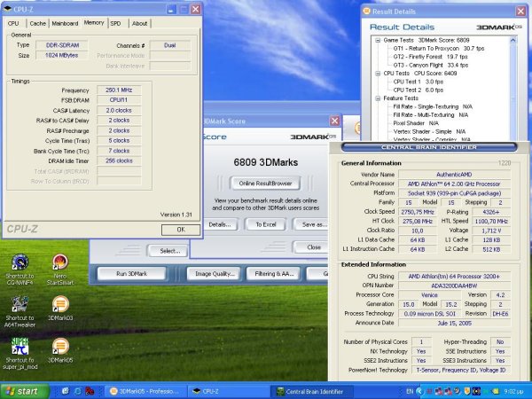
Task: Click the memory Type DDR-SDRAM field
Action: point(62,45)
